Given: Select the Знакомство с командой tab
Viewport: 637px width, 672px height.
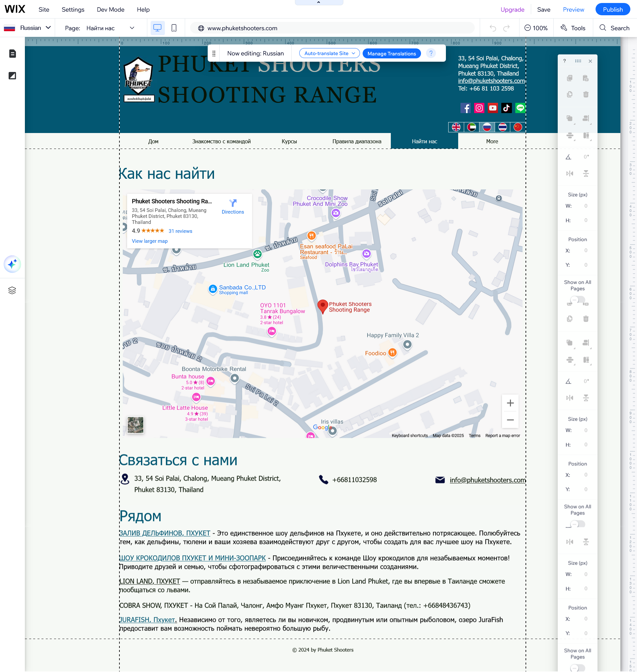Looking at the screenshot, I should coord(221,141).
